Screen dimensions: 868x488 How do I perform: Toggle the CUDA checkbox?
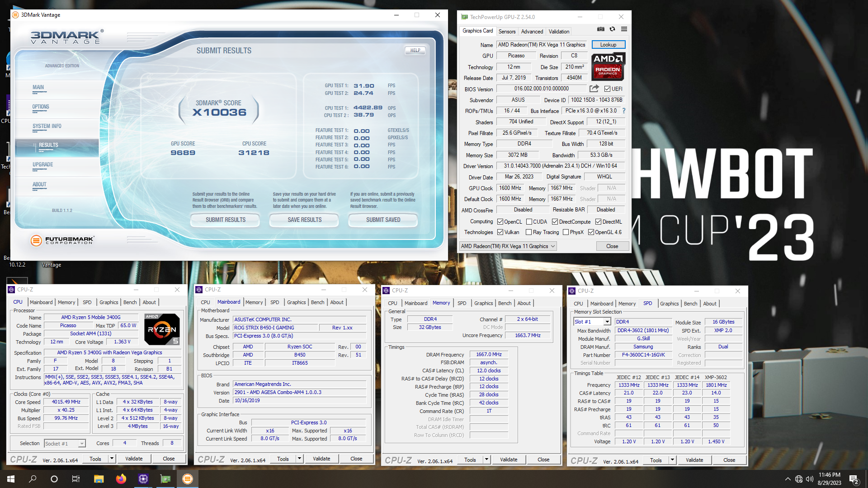point(529,222)
